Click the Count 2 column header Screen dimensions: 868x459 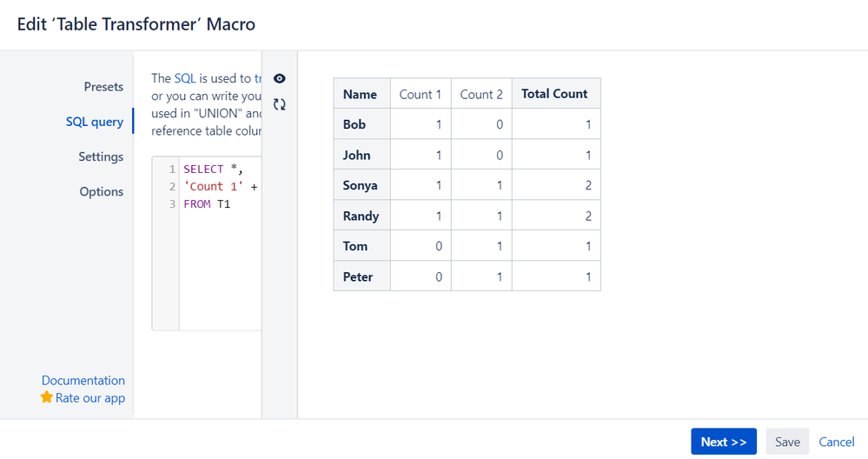tap(481, 94)
